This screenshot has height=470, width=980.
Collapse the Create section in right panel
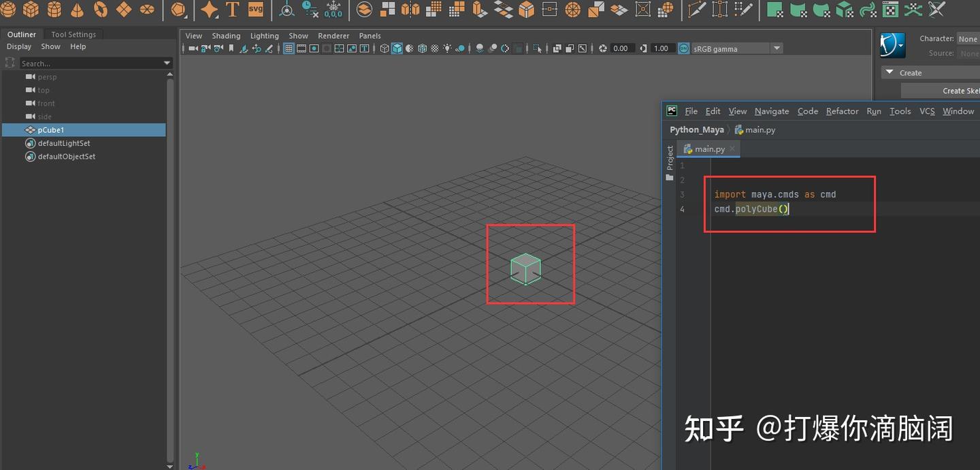coord(889,72)
